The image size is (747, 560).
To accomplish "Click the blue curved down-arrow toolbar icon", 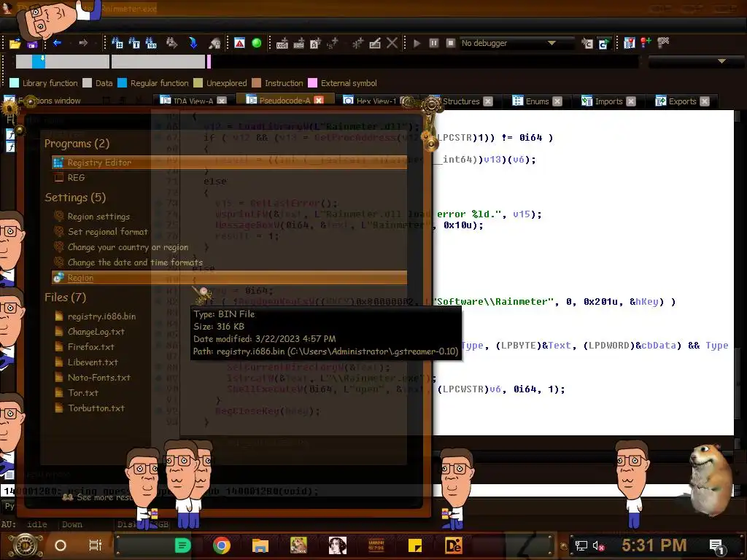I will click(x=193, y=43).
